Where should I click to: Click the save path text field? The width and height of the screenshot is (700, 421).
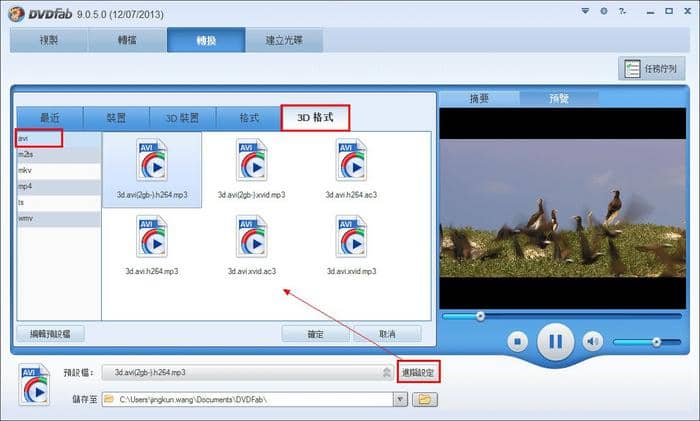click(248, 399)
